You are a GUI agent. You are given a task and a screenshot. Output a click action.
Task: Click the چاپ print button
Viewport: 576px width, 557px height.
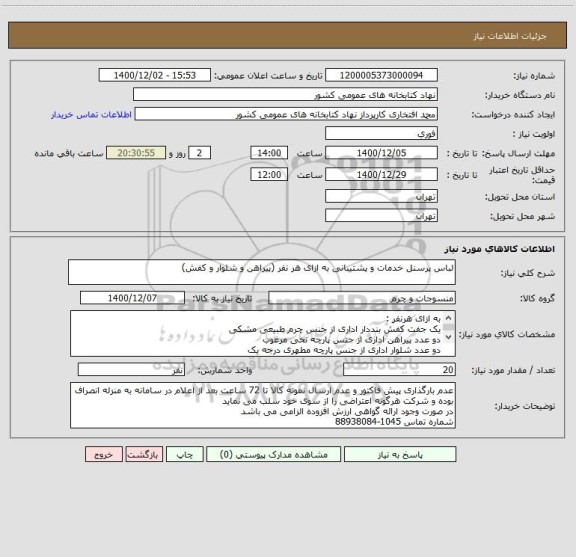click(184, 454)
